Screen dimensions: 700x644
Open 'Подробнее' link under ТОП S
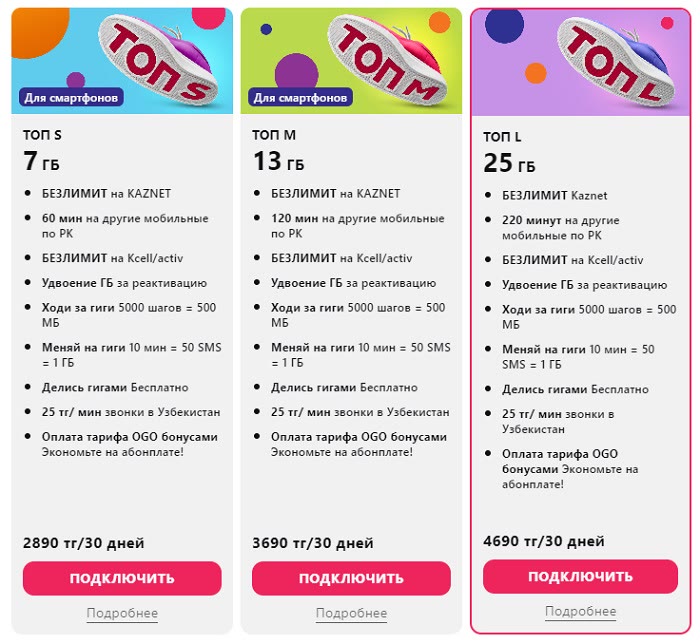point(122,613)
